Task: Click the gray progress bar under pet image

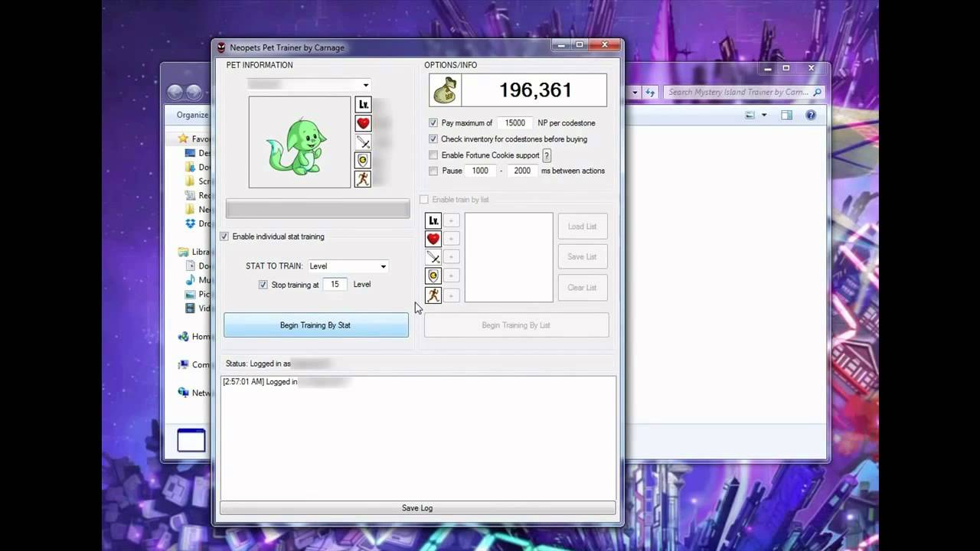Action: pos(318,209)
